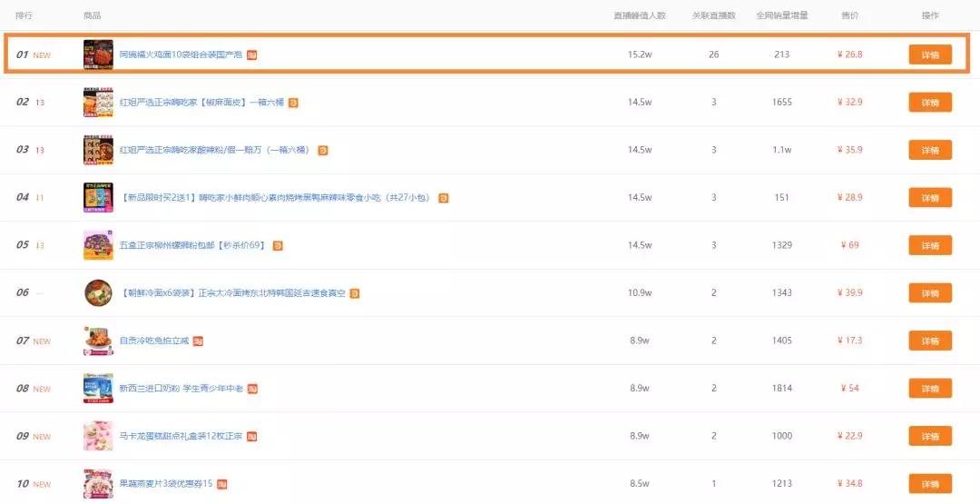
Task: Click Taobao icon beside 马卡龙蛋糕甜点礼盒
Action: [x=252, y=437]
